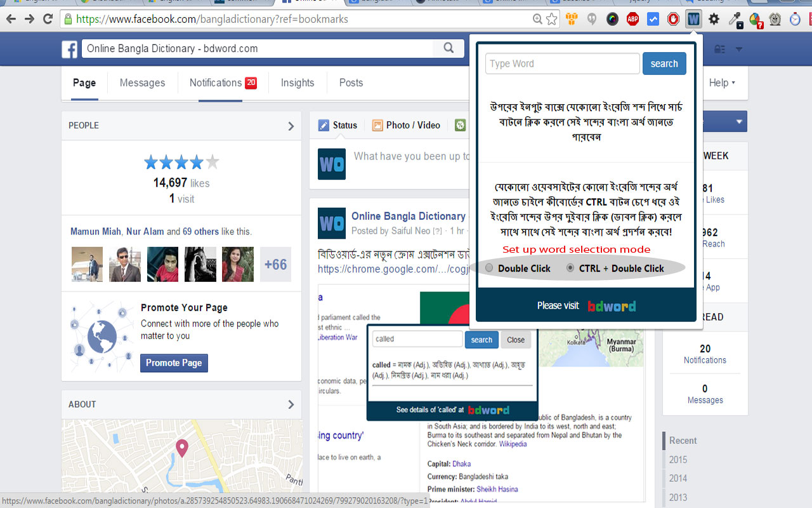
Task: Toggle the bdword W extension icon
Action: click(x=693, y=19)
